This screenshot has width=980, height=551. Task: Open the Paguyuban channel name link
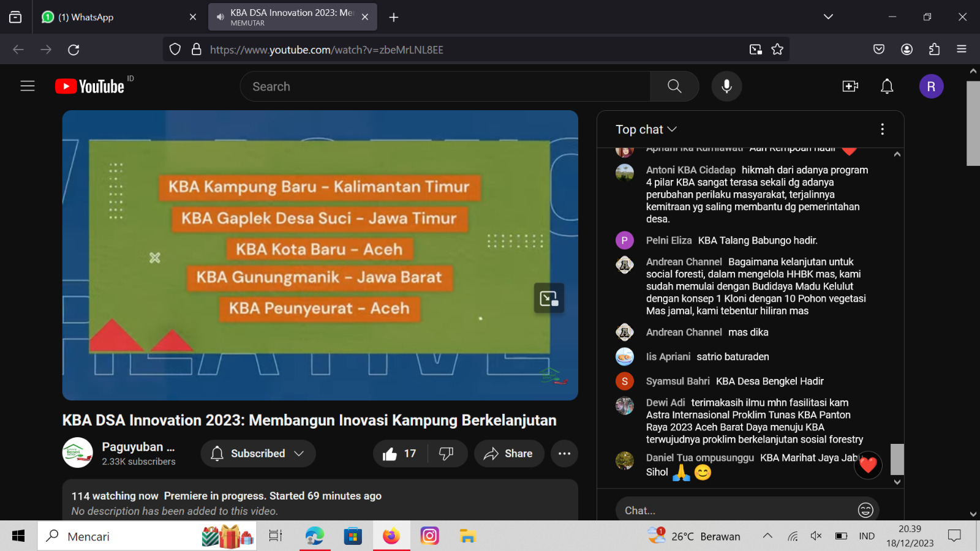[x=138, y=447]
